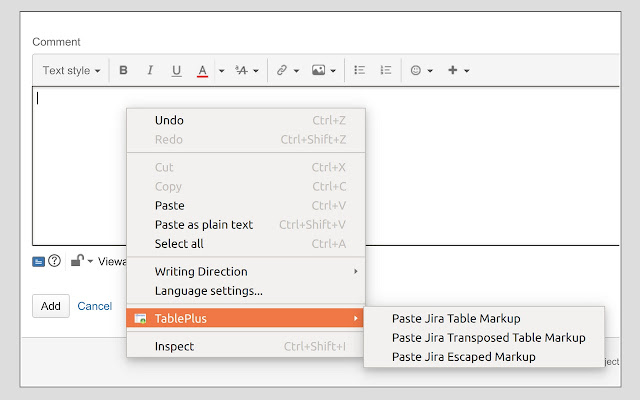Click the Cancel link
Screen dimensions: 640x400
click(x=95, y=306)
